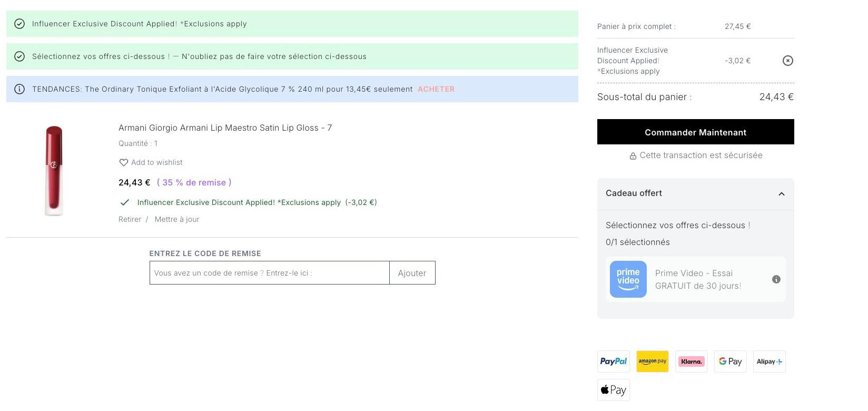Click the heart icon beside Add to wishlist
The image size is (868, 411).
(124, 162)
